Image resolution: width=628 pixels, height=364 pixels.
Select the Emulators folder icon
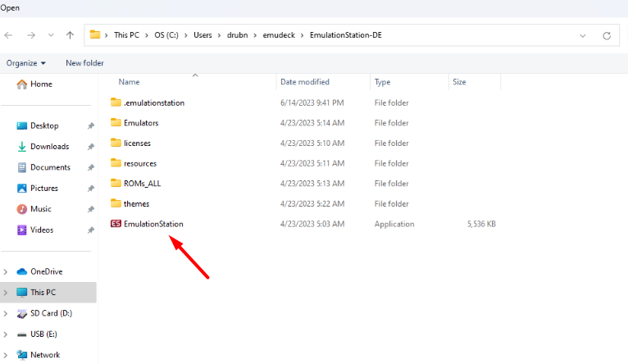pos(116,122)
